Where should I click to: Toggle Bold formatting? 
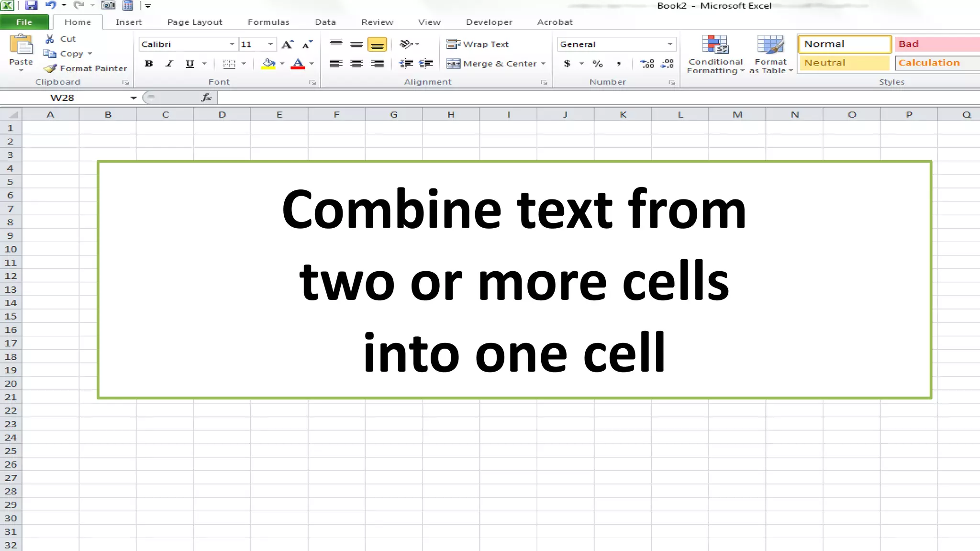tap(149, 63)
